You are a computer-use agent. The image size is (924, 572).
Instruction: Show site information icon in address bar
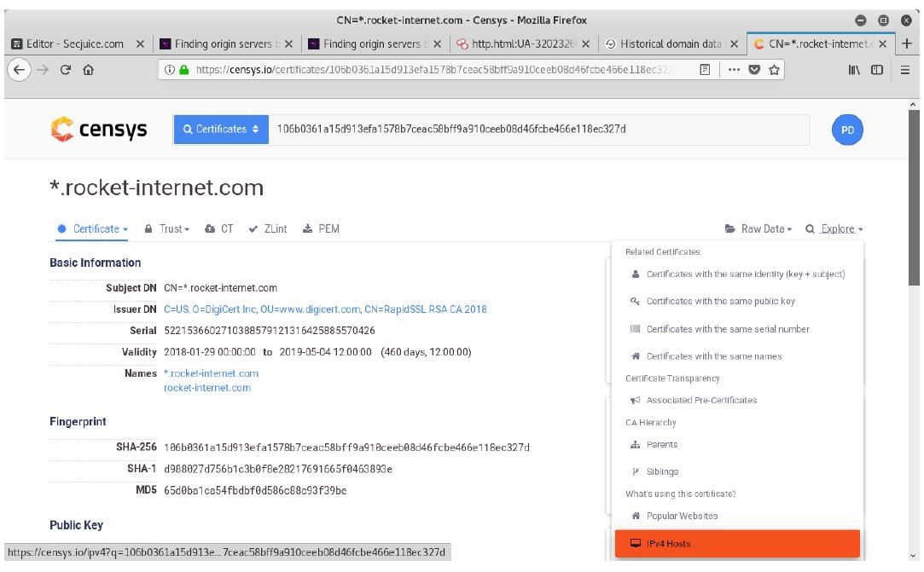tap(170, 70)
